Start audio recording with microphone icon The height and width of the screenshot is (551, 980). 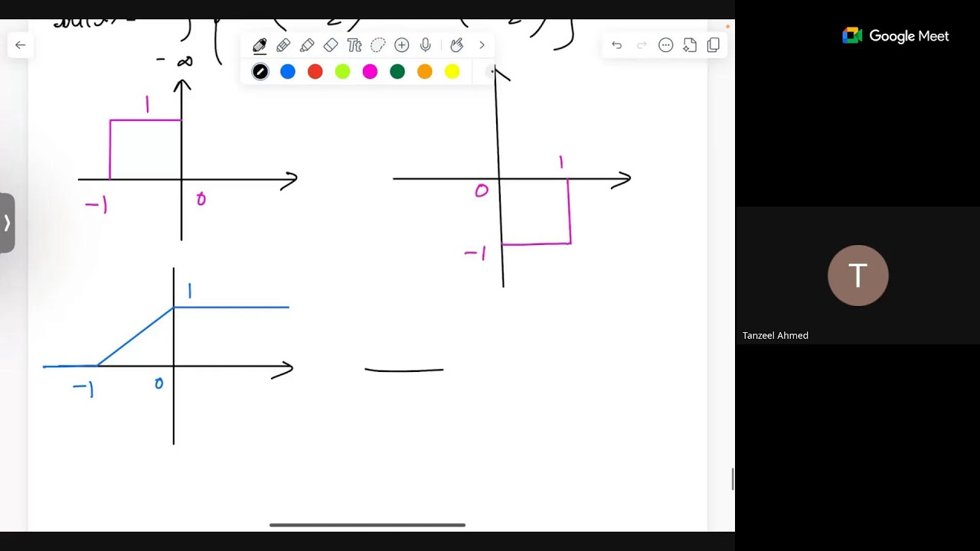[425, 45]
